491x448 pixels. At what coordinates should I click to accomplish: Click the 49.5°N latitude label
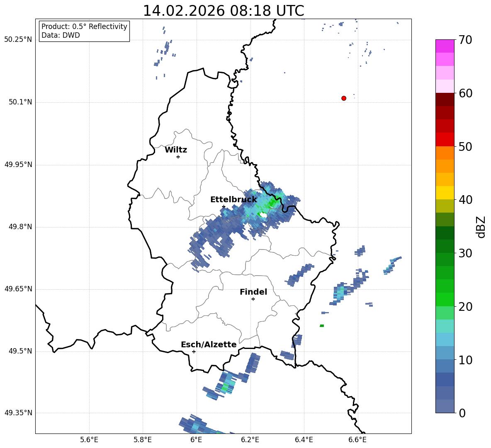coord(20,351)
